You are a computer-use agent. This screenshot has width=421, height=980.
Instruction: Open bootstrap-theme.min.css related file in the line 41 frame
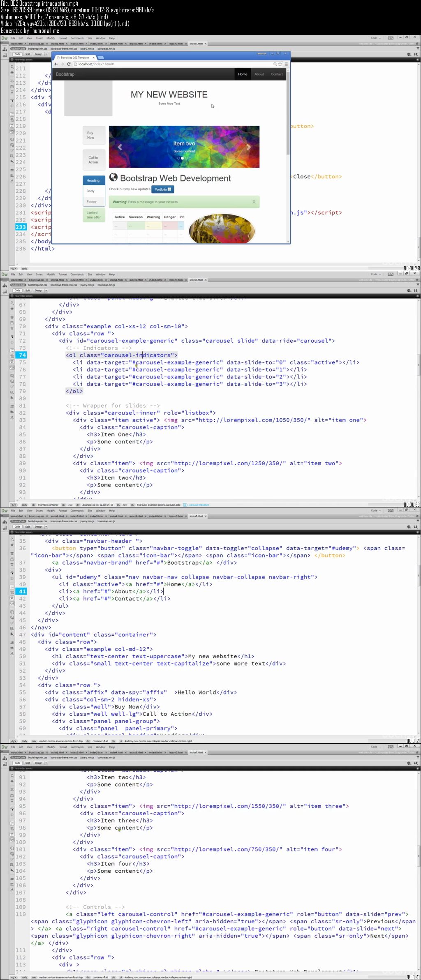point(64,521)
